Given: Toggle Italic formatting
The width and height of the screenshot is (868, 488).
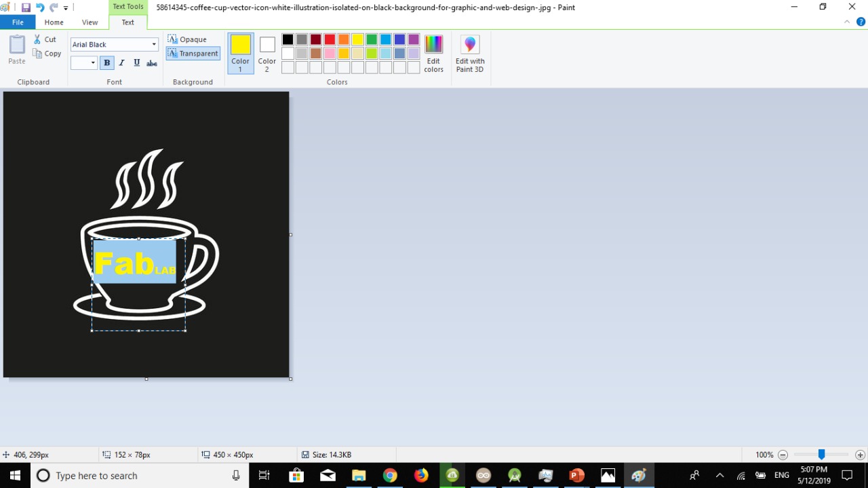Looking at the screenshot, I should (121, 63).
